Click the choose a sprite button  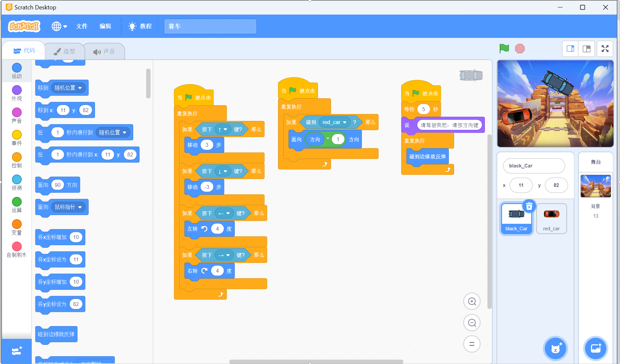[556, 348]
